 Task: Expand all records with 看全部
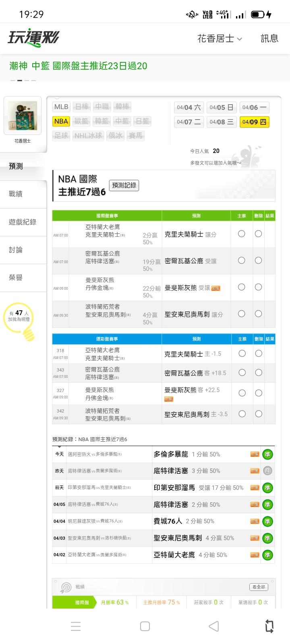(259, 587)
